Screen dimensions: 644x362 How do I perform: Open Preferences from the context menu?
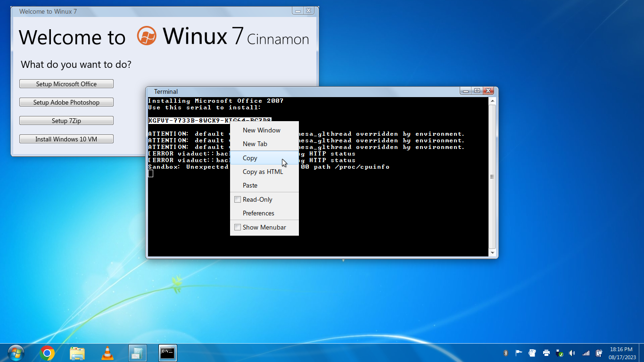point(264,213)
